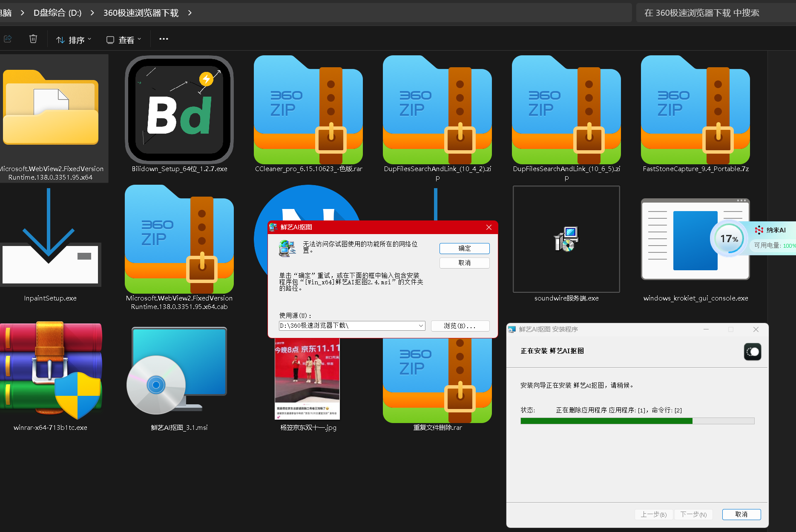The width and height of the screenshot is (796, 532).
Task: Select winrar-x64-713b1tc.exe icon
Action: [x=50, y=370]
